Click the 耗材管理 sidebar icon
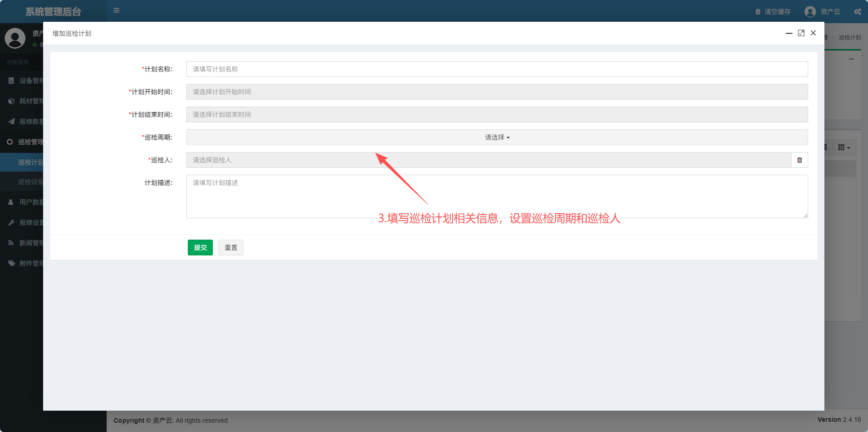This screenshot has width=868, height=432. click(11, 101)
